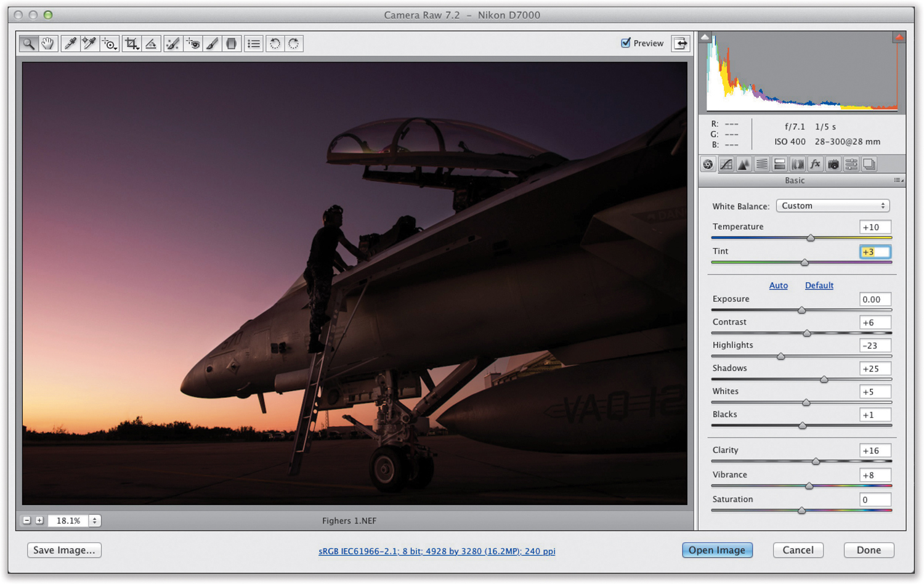This screenshot has height=584, width=924.
Task: Toggle full screen mode icon
Action: (680, 43)
